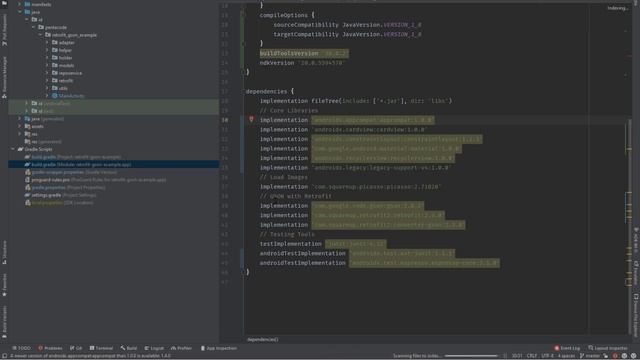Viewport: 640px width, 360px height.
Task: Click the CRLF line separator indicator
Action: coord(532,356)
